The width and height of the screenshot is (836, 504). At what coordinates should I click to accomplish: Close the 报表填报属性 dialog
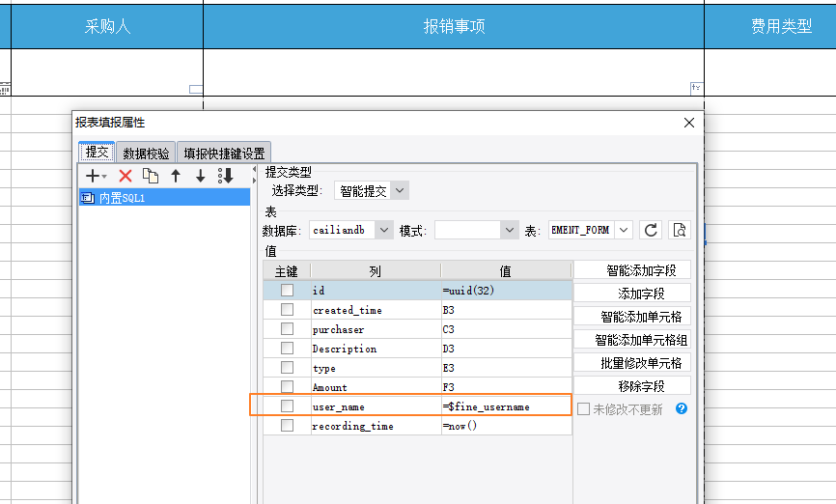pyautogui.click(x=689, y=123)
